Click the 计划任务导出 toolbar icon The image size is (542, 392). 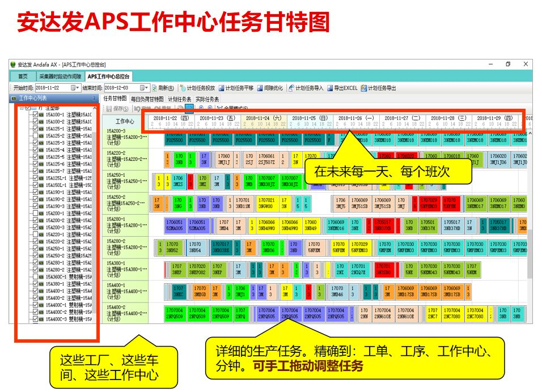[x=363, y=88]
